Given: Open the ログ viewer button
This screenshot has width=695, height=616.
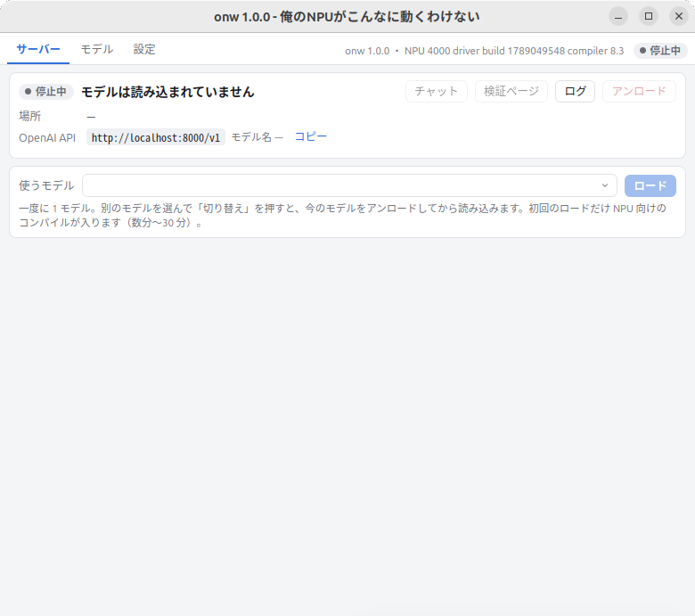Looking at the screenshot, I should click(x=575, y=91).
